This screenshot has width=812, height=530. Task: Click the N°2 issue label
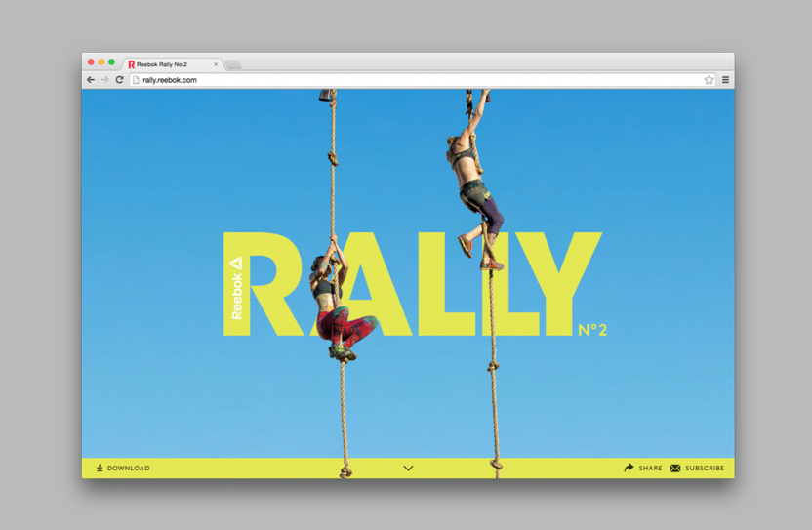pyautogui.click(x=592, y=330)
